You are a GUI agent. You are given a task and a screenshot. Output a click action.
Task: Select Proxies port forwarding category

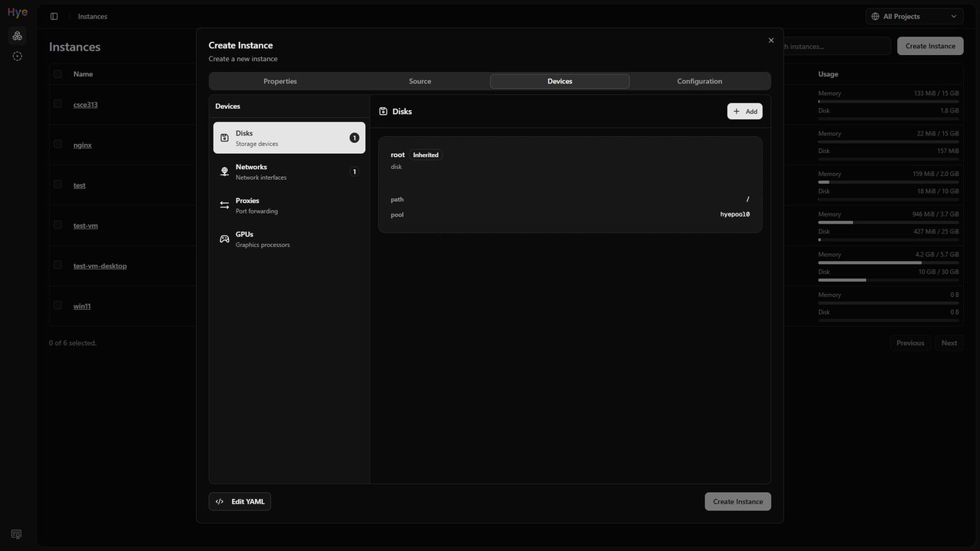(289, 205)
